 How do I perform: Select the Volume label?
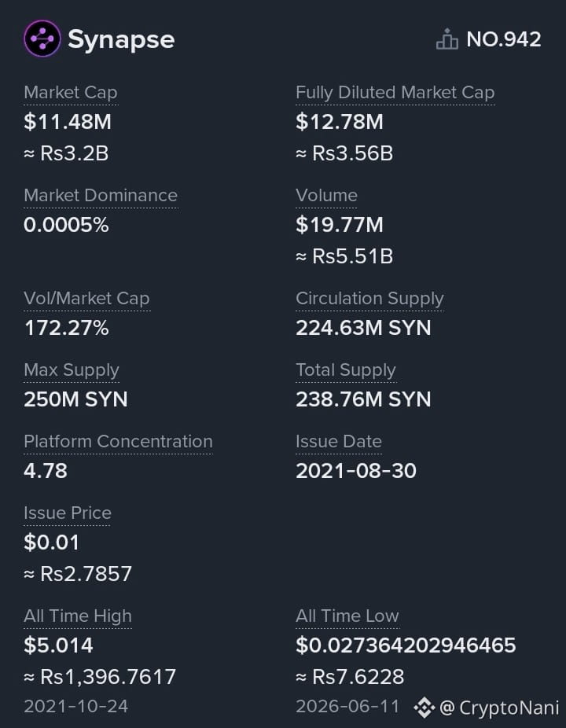click(x=326, y=196)
